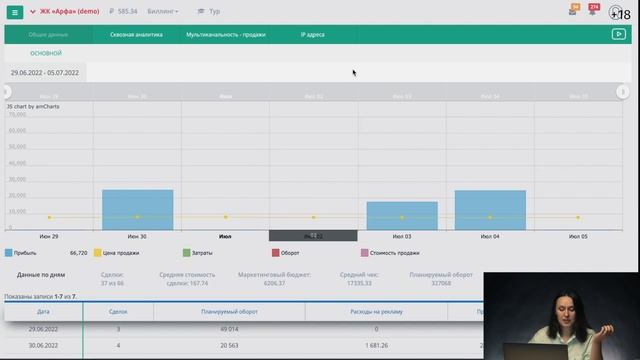
Task: Start the Тур guided tour
Action: point(209,11)
